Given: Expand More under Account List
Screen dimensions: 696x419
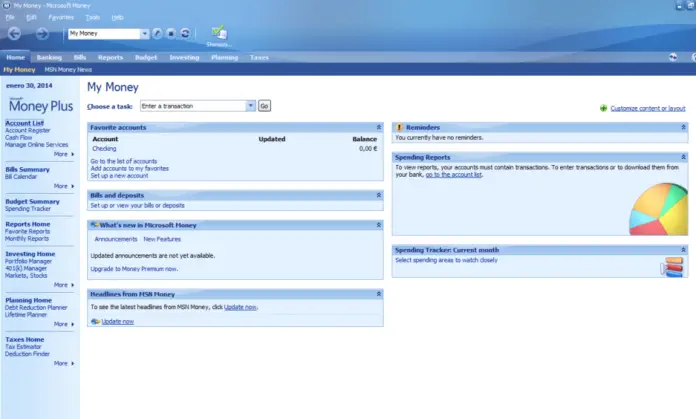Looking at the screenshot, I should (x=64, y=154).
